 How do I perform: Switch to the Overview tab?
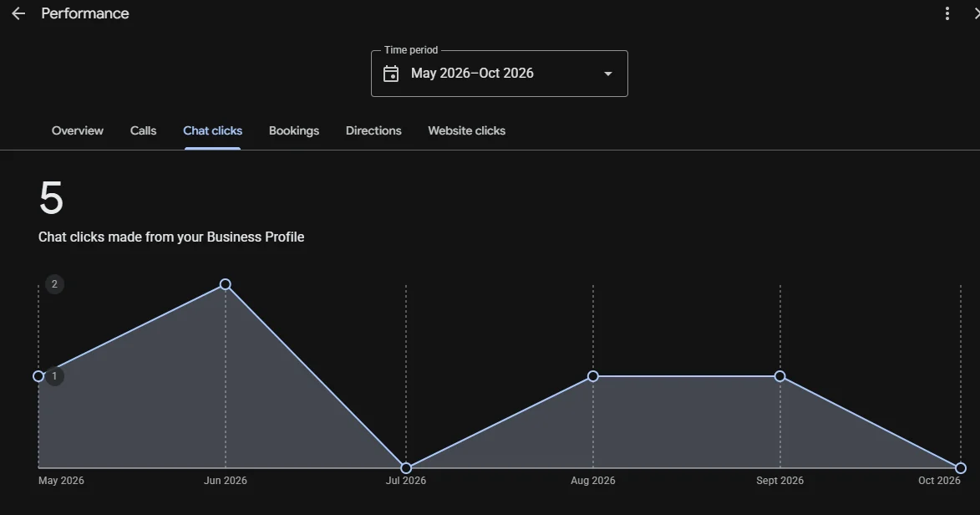point(78,130)
